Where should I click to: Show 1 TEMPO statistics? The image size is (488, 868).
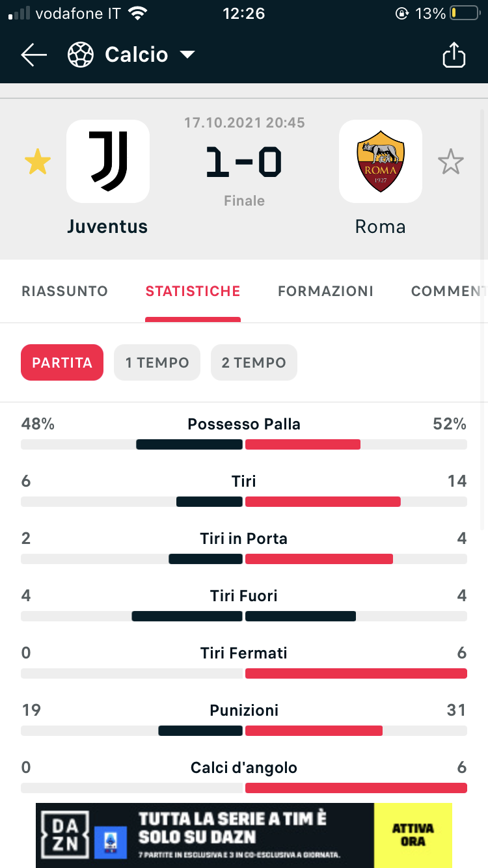click(x=157, y=362)
